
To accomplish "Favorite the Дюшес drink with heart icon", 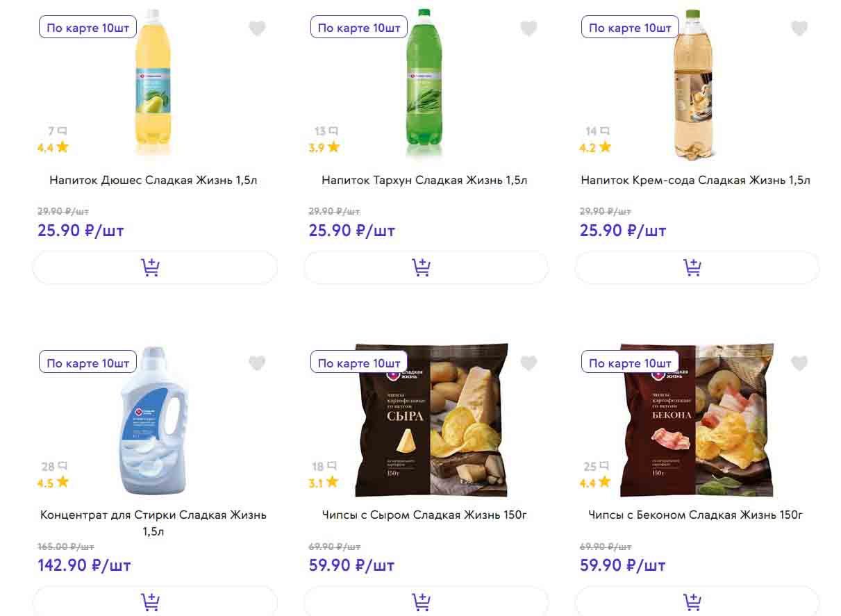I will click(x=257, y=28).
